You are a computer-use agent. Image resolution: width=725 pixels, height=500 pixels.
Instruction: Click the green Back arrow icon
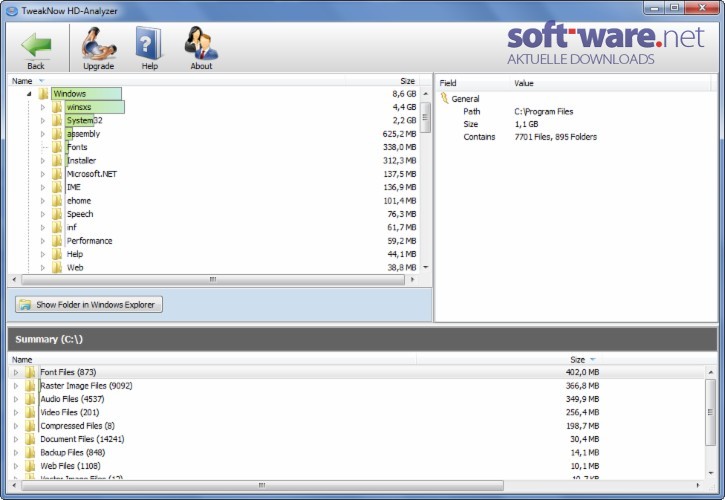[36, 45]
